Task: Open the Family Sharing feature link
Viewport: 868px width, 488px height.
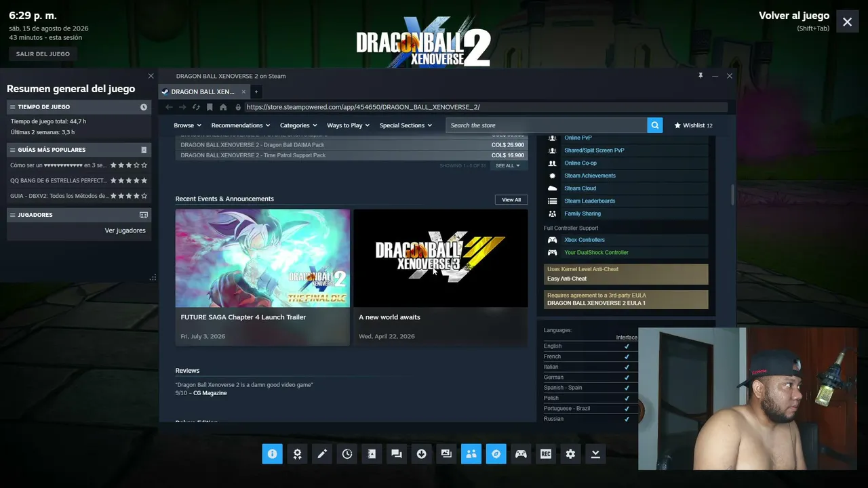Action: [583, 213]
